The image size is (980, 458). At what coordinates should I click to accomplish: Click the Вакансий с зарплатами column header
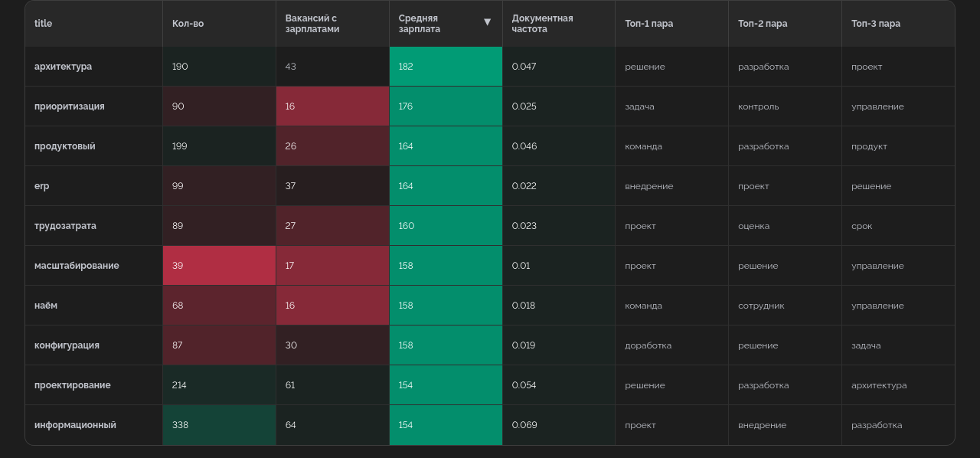pos(312,24)
